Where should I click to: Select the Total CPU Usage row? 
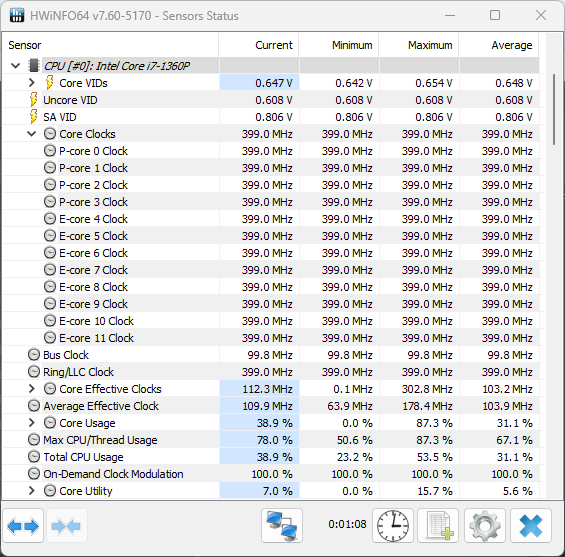(271, 457)
